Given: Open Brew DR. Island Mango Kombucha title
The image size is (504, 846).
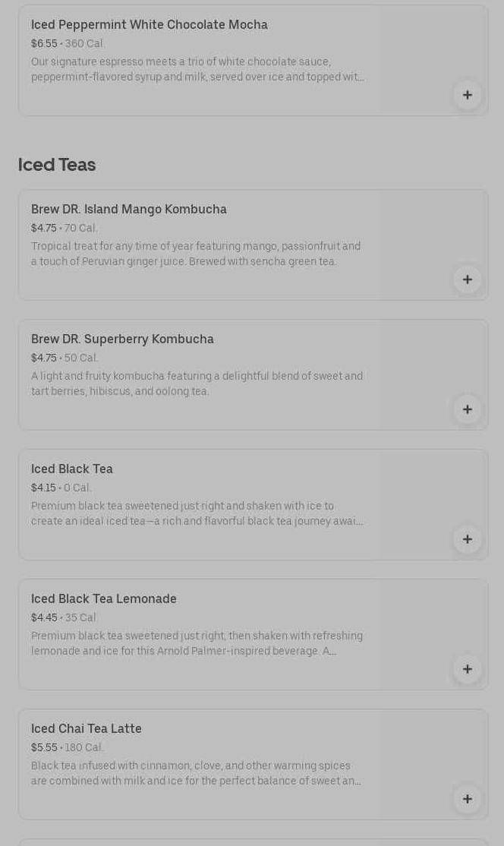Looking at the screenshot, I should pyautogui.click(x=128, y=210).
